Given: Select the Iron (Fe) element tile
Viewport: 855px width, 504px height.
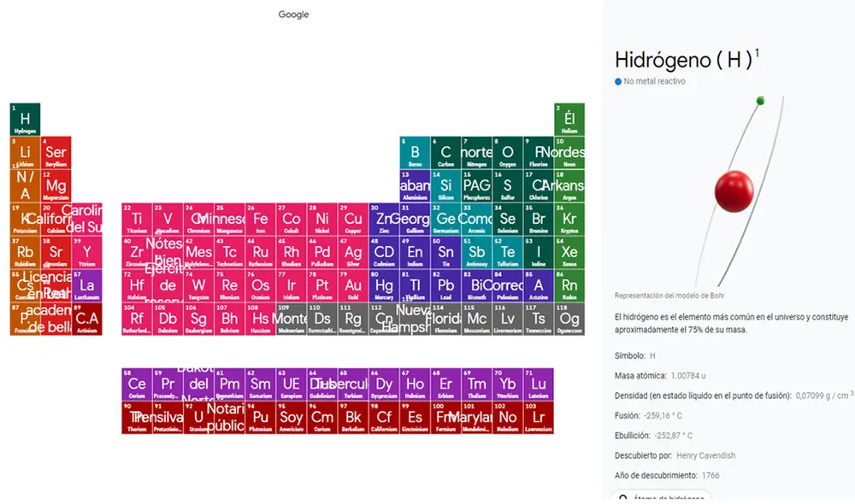Looking at the screenshot, I should coord(261,220).
